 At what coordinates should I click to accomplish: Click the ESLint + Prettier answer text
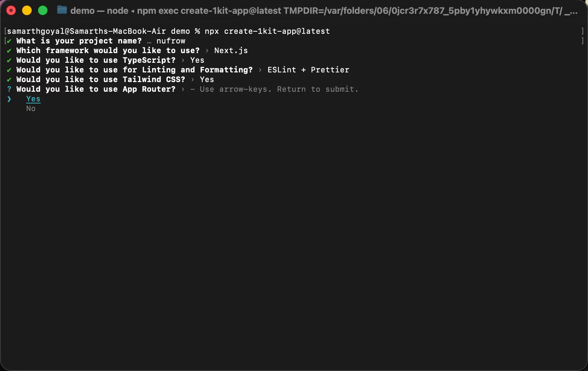(308, 70)
